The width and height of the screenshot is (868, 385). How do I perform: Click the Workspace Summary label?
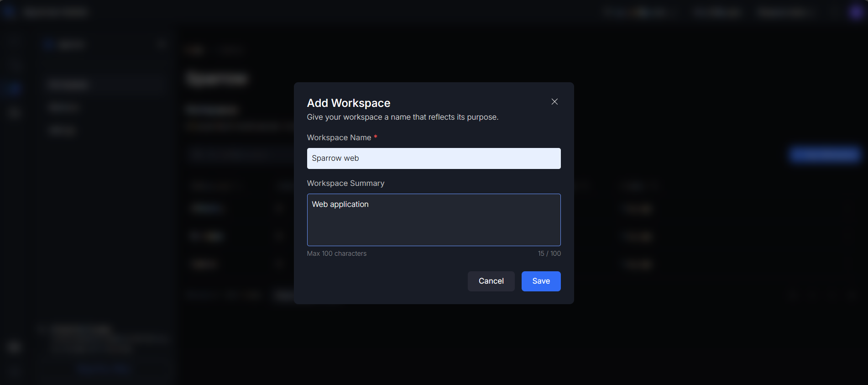pyautogui.click(x=345, y=183)
